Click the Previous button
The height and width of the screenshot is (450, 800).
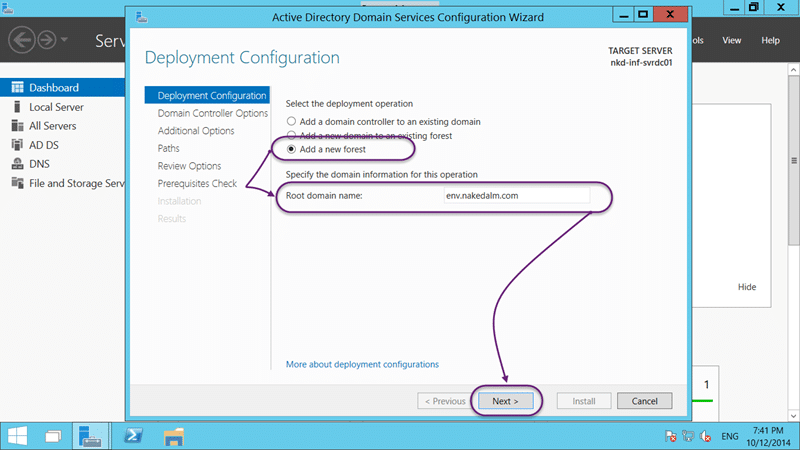point(445,401)
